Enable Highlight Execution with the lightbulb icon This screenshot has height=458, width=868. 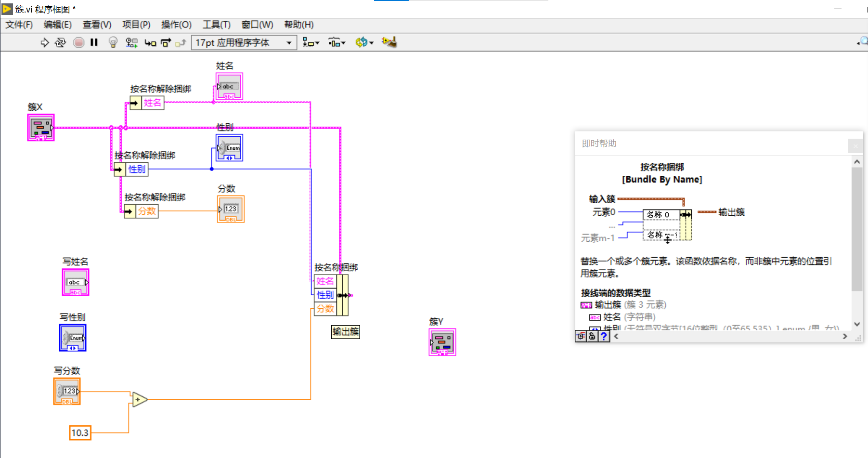(113, 42)
